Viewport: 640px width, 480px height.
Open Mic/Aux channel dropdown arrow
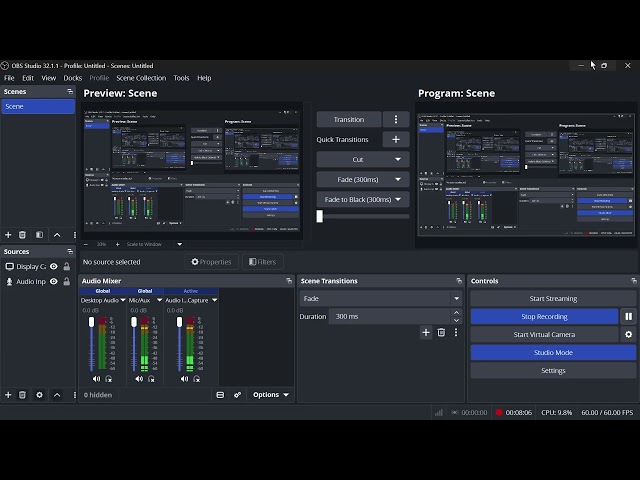pos(159,300)
